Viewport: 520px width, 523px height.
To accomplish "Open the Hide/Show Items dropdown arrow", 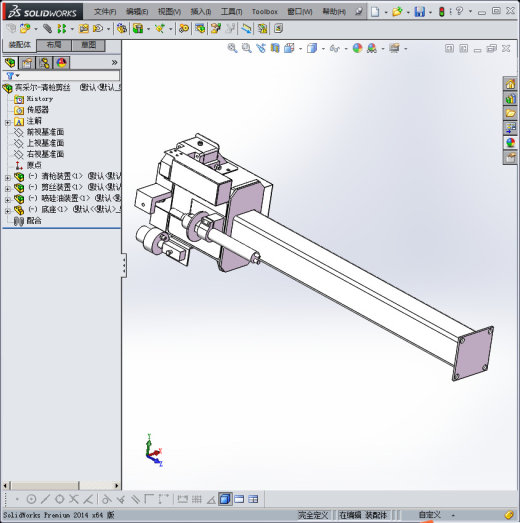I will [x=346, y=49].
